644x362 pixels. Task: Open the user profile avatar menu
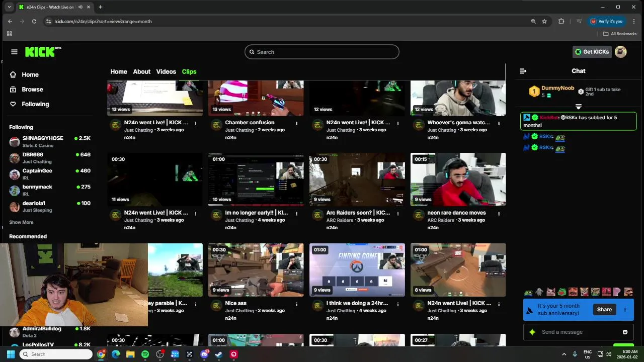[621, 52]
